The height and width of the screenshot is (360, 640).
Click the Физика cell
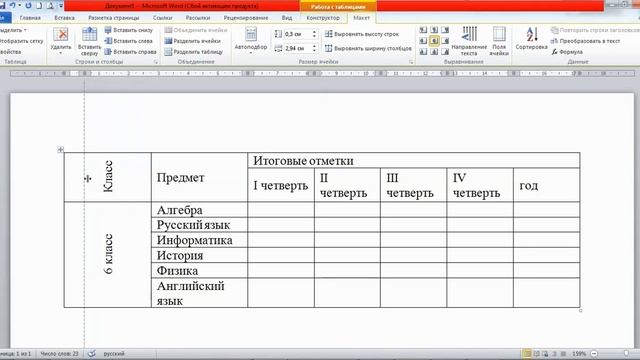[x=199, y=270]
